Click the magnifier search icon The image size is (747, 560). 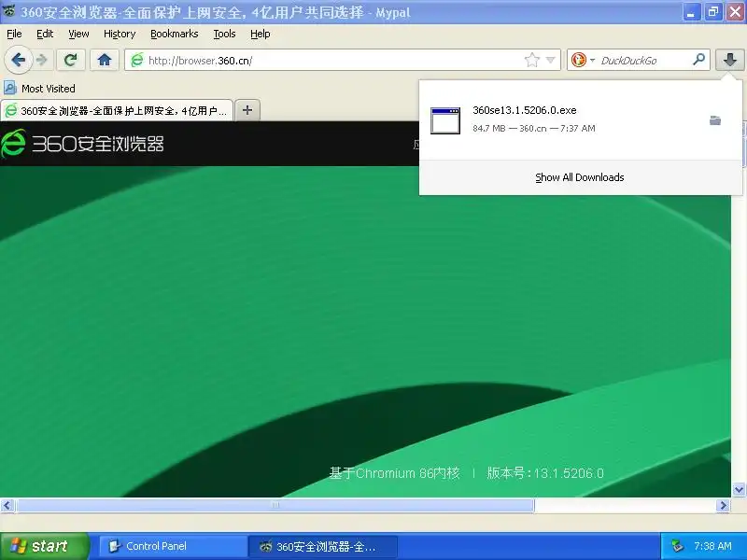(698, 60)
